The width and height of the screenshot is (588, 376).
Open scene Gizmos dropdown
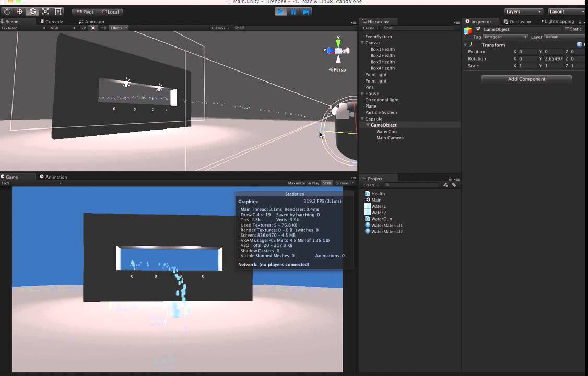coord(220,28)
